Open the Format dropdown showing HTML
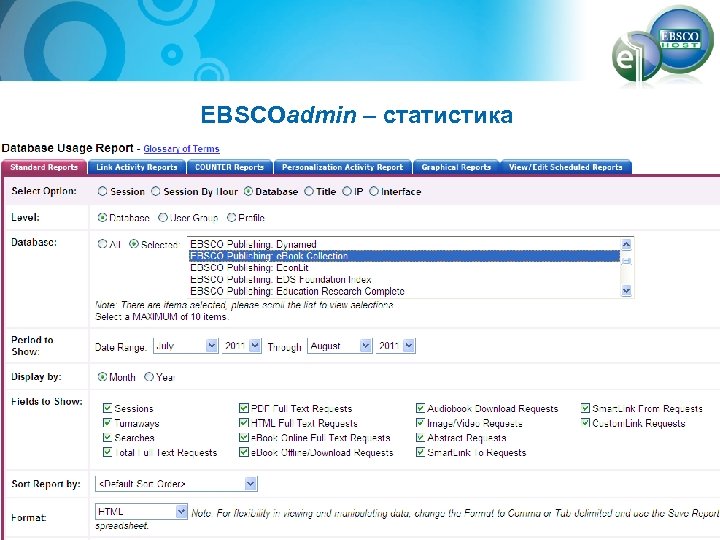 pyautogui.click(x=141, y=511)
